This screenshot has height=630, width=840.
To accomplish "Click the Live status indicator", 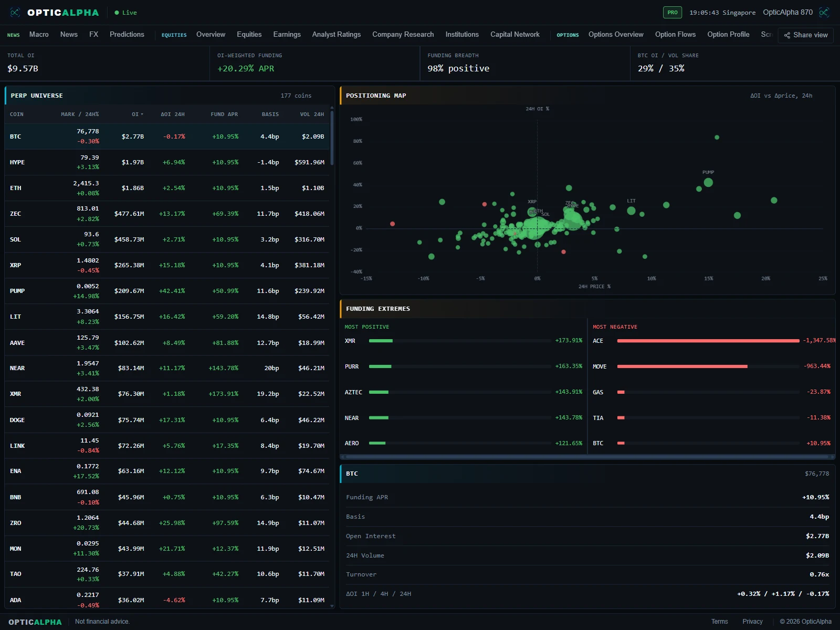I will coord(126,13).
